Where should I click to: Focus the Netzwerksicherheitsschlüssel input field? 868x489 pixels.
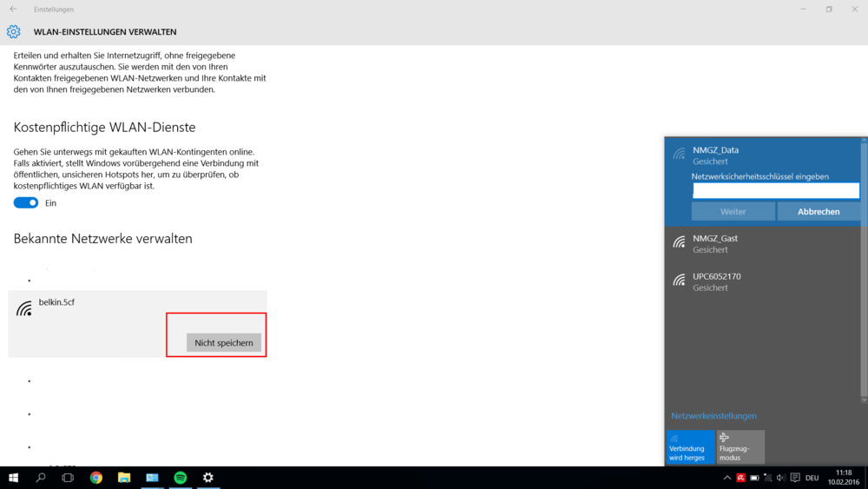(775, 190)
